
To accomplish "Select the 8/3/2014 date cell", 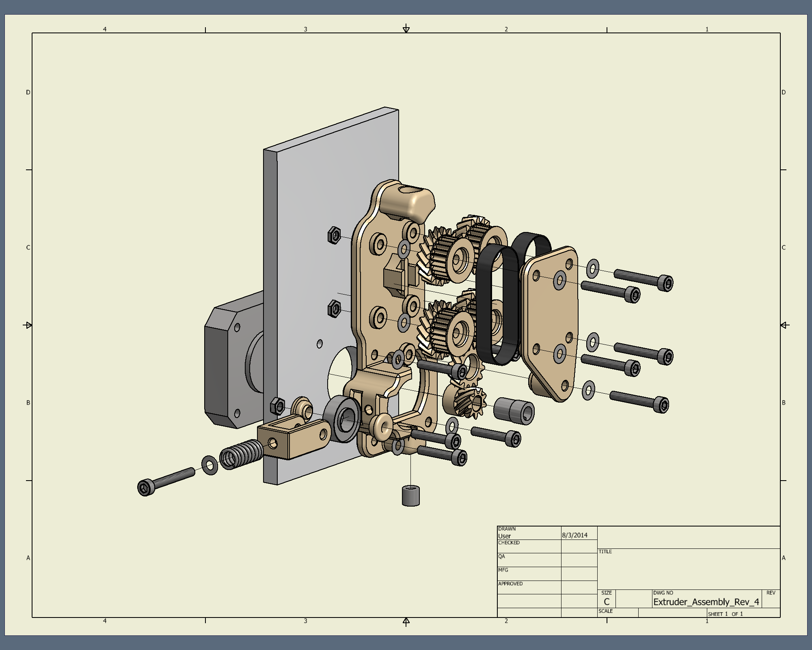I will [574, 535].
